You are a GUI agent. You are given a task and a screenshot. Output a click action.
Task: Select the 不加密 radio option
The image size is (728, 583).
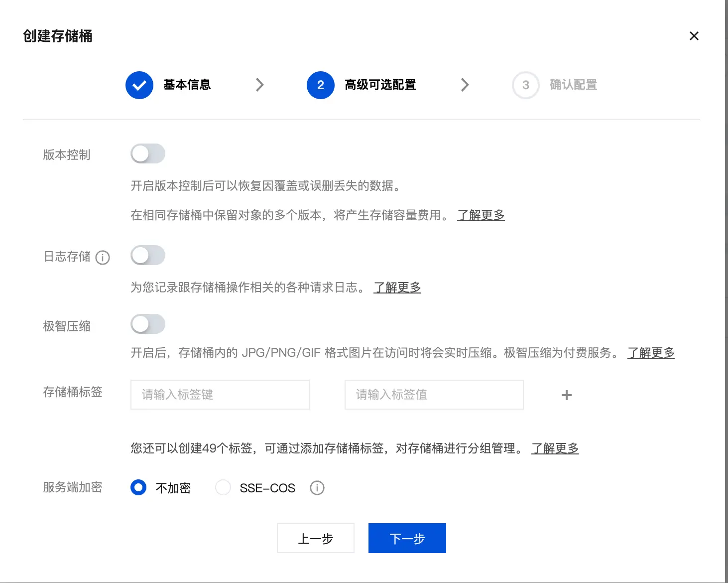click(x=138, y=487)
